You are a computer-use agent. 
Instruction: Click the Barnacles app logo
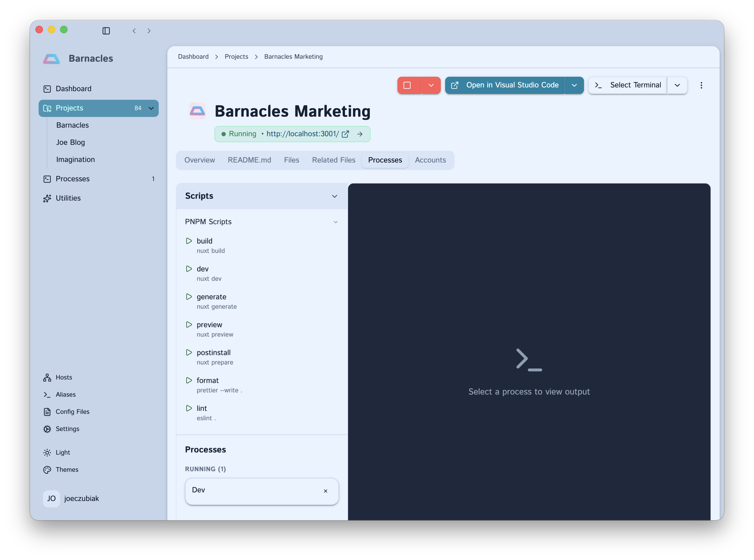[x=51, y=58]
